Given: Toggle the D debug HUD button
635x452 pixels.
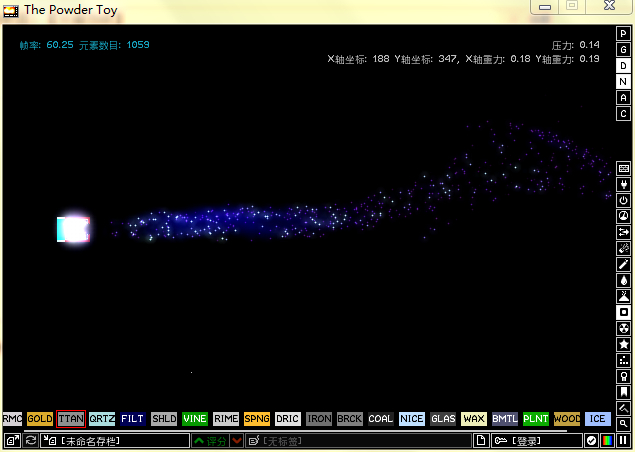Looking at the screenshot, I should pyautogui.click(x=624, y=66).
